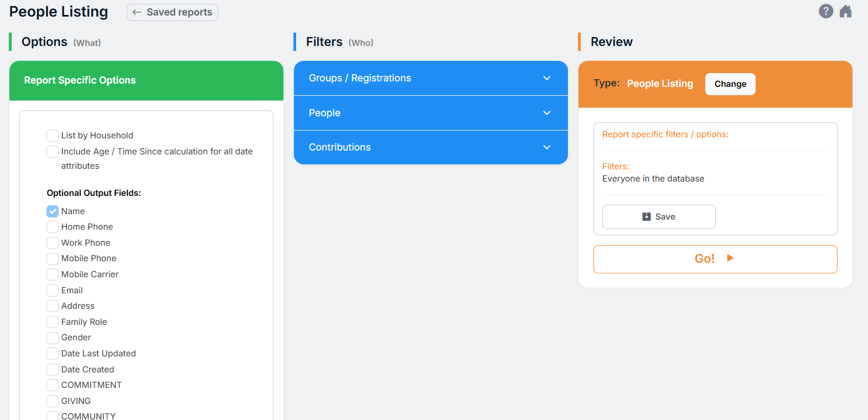Select the Mobile Phone checkbox
Image resolution: width=868 pixels, height=420 pixels.
tap(53, 258)
